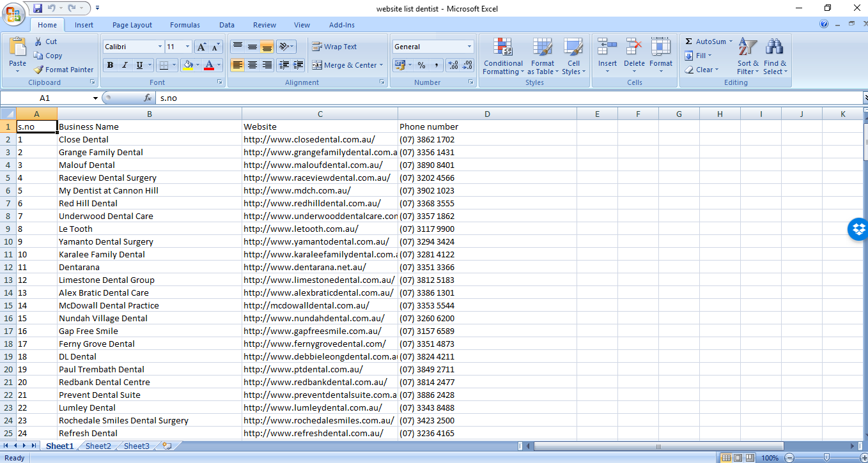The height and width of the screenshot is (463, 868).
Task: Toggle Italic formatting
Action: 125,65
